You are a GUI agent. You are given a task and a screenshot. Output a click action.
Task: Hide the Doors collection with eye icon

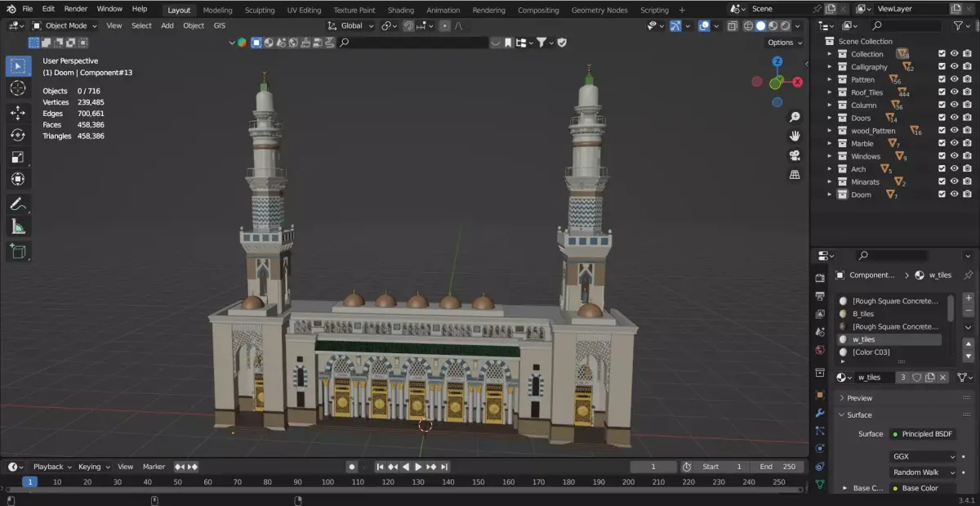coord(954,118)
